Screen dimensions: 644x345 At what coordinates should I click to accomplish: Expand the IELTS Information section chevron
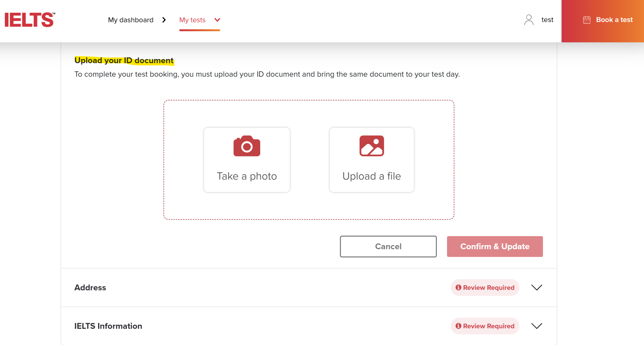coord(536,326)
